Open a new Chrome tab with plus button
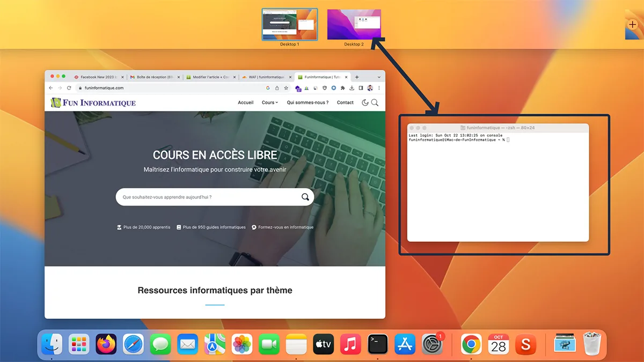 (x=357, y=77)
